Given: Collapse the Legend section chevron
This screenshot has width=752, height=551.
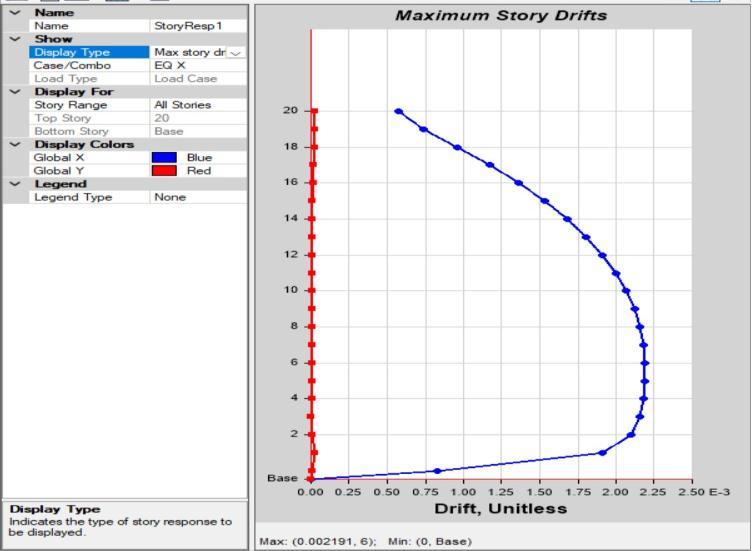Looking at the screenshot, I should point(15,184).
